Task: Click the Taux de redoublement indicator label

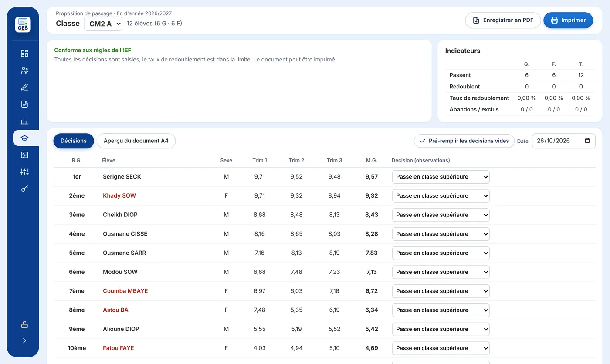Action: 479,98
